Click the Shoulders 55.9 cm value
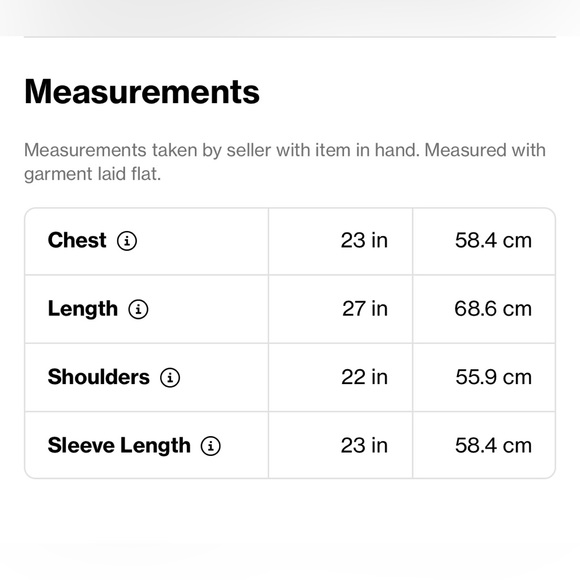Screen dimensions: 580x580 coord(493,377)
